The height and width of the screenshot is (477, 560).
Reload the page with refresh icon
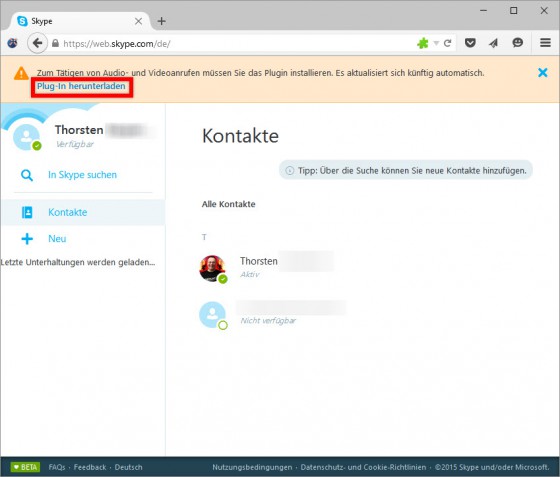[448, 43]
